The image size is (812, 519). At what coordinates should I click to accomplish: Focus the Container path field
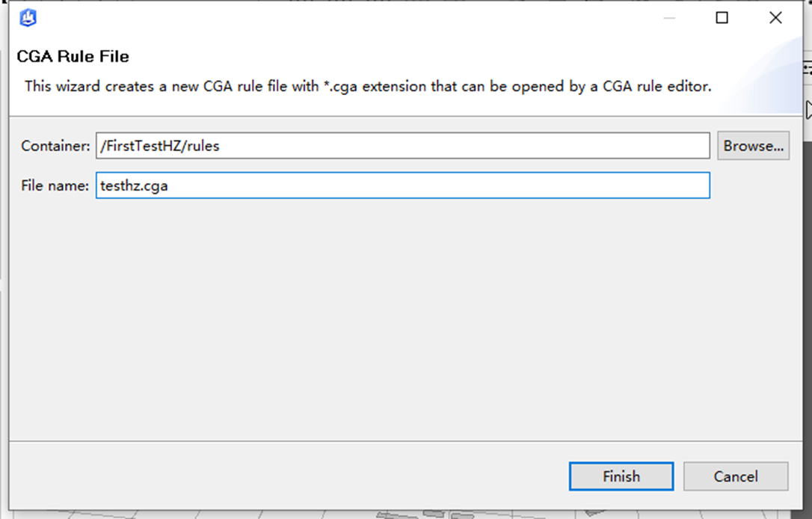pyautogui.click(x=402, y=146)
